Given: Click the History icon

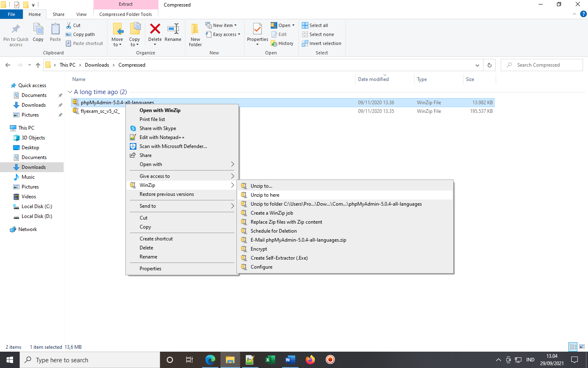Looking at the screenshot, I should pyautogui.click(x=283, y=43).
